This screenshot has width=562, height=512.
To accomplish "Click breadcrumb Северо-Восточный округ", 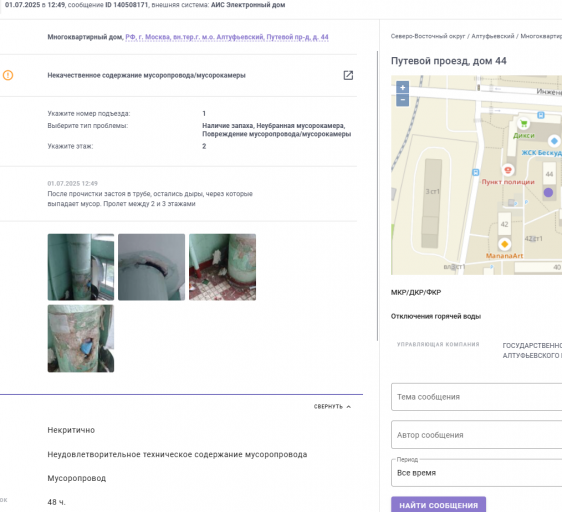I will 428,36.
